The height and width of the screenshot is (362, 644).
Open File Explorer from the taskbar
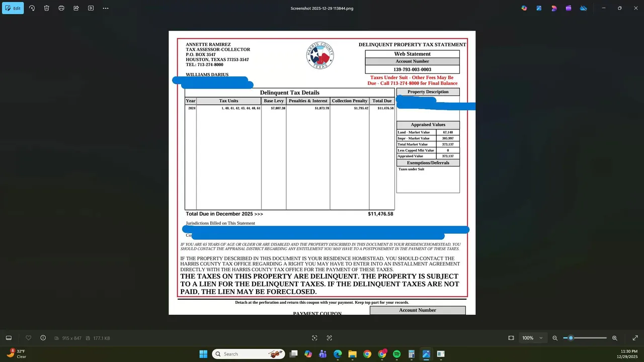[352, 354]
